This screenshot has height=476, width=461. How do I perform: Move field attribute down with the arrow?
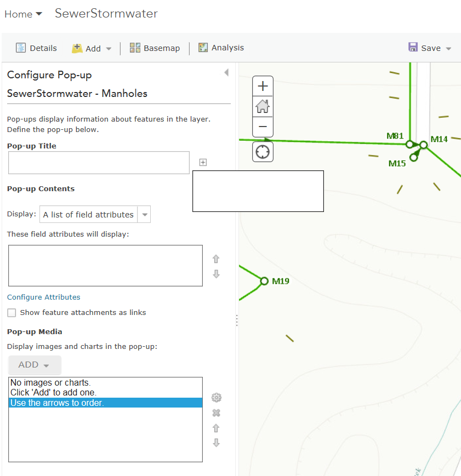tap(216, 274)
